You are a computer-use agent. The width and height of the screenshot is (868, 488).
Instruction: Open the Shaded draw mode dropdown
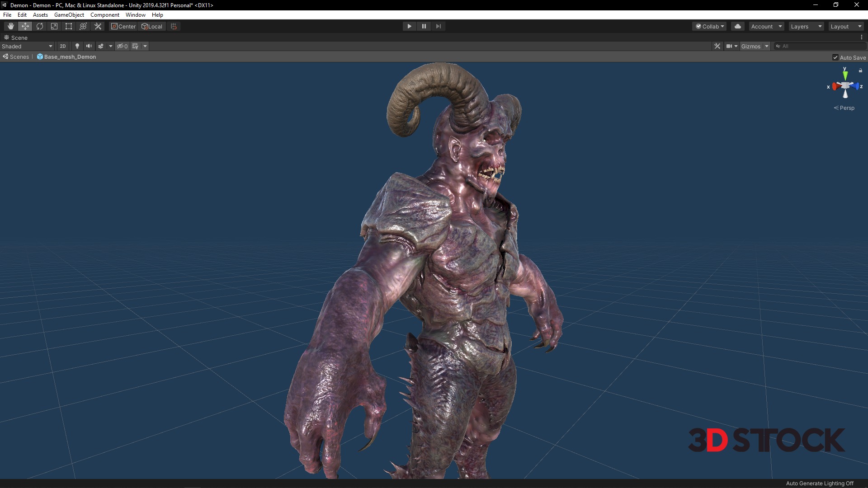click(x=27, y=46)
